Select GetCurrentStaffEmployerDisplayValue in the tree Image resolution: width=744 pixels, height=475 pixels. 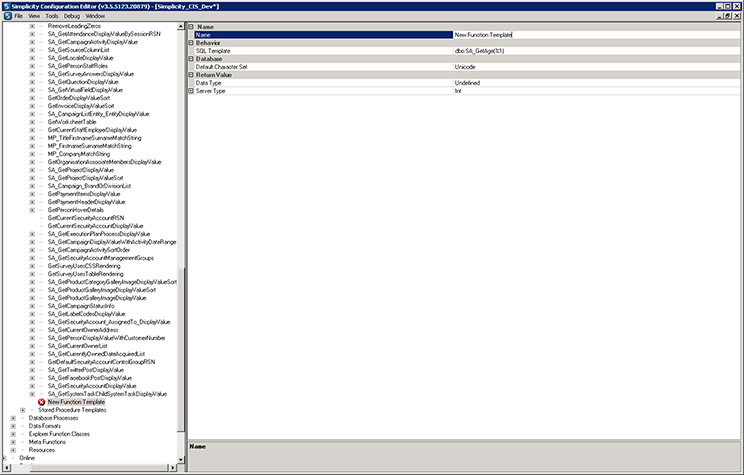pyautogui.click(x=92, y=130)
